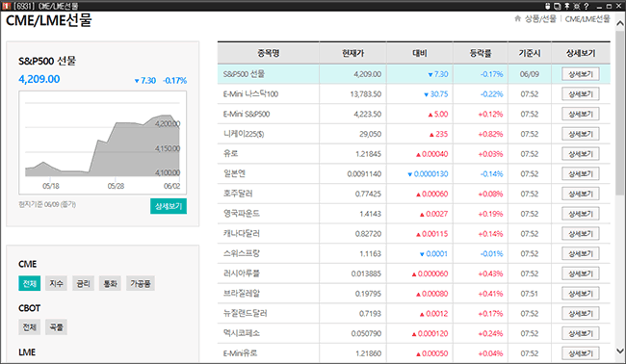Select 영국파운드 name in table
This screenshot has width=626, height=364.
(241, 214)
